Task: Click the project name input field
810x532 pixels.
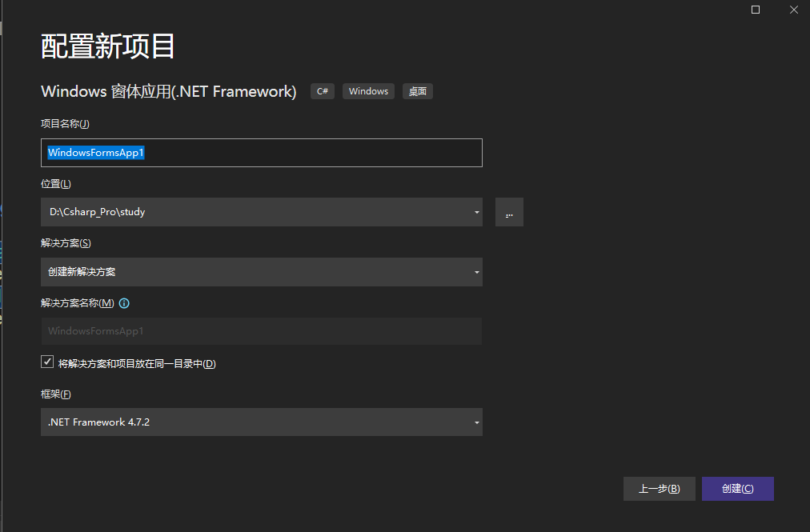Action: tap(262, 152)
